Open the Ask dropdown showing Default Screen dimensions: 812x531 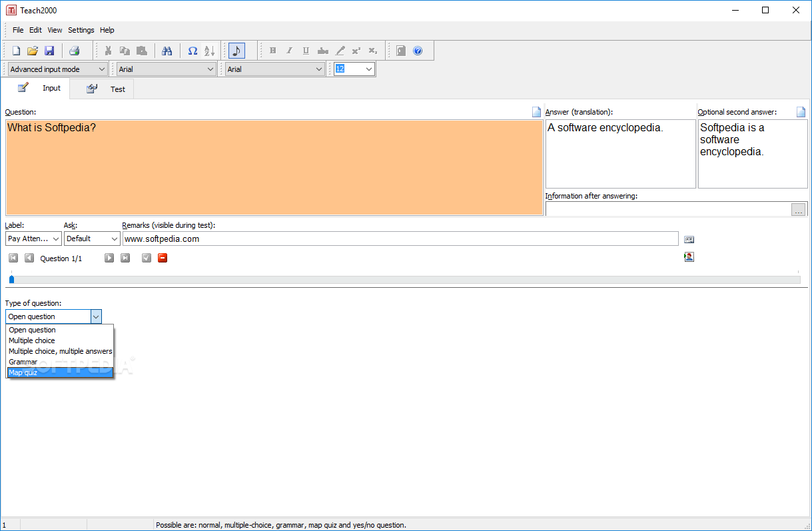(92, 239)
